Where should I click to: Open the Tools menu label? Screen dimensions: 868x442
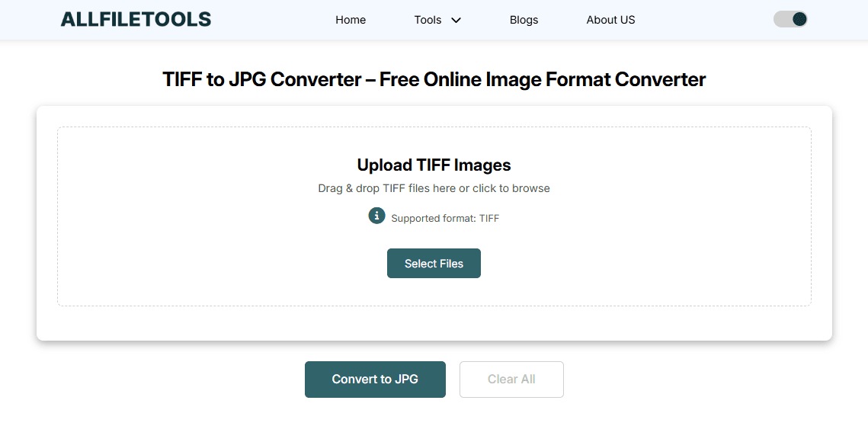[428, 20]
